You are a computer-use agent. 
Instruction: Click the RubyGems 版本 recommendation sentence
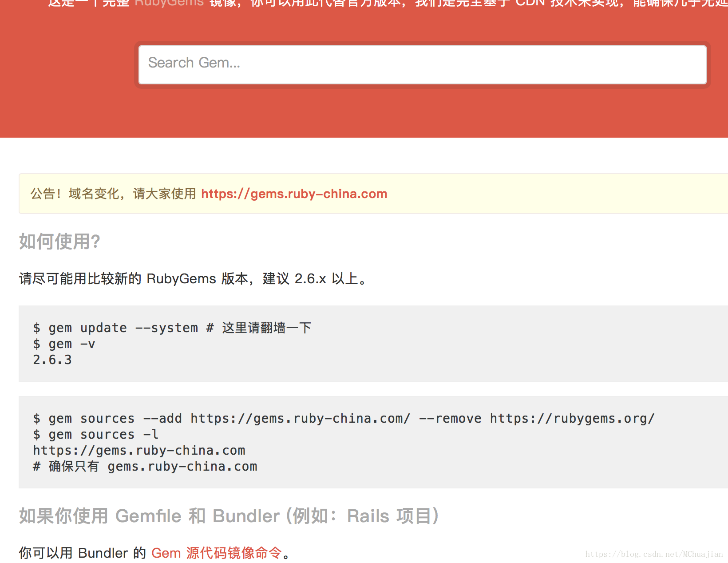pyautogui.click(x=193, y=279)
